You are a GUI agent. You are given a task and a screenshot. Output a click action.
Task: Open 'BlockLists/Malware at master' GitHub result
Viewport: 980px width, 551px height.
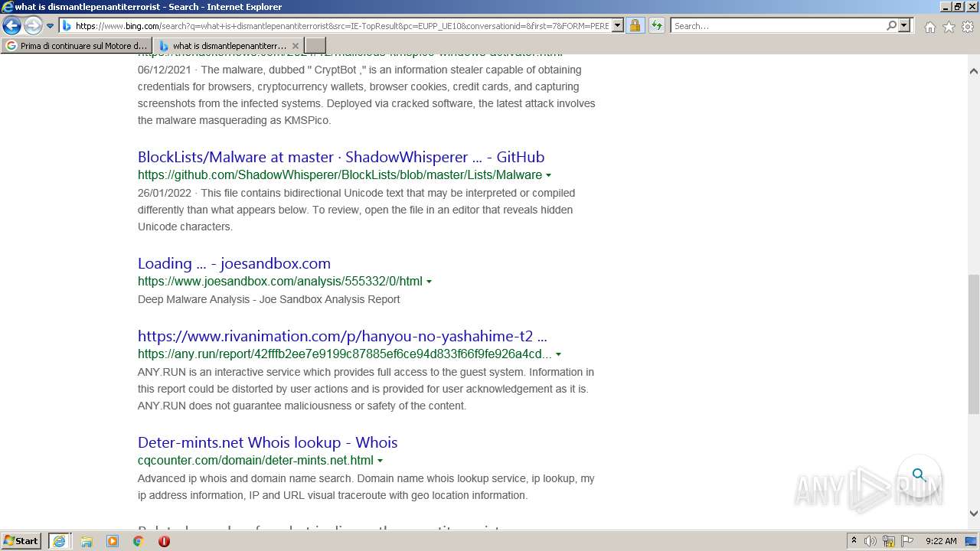coord(341,157)
